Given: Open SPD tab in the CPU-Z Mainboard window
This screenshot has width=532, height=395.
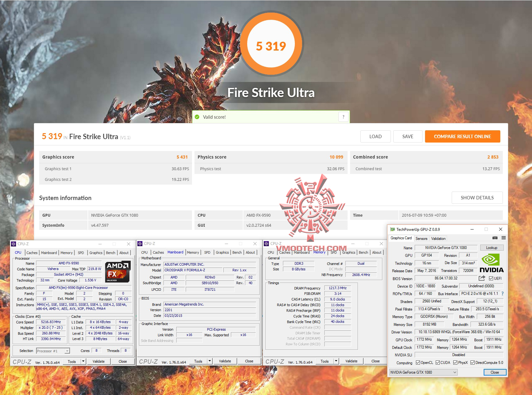Looking at the screenshot, I should tap(207, 252).
